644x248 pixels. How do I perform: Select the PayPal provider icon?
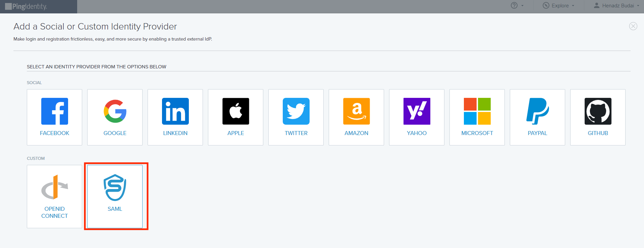[537, 111]
